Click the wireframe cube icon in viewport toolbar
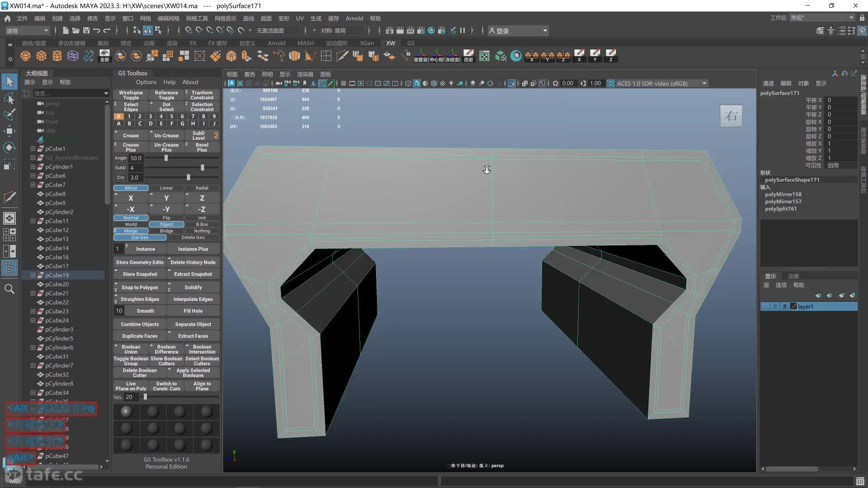This screenshot has height=488, width=868. coord(408,84)
